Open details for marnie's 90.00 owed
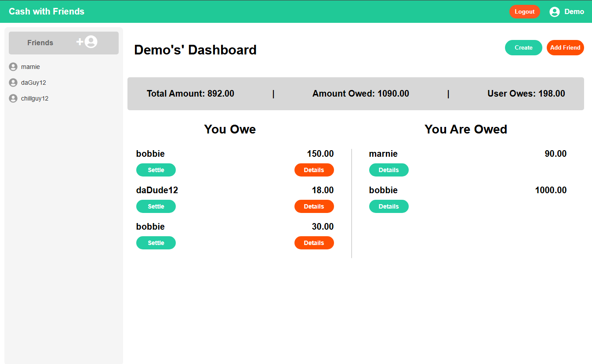This screenshot has width=592, height=364. click(x=389, y=170)
